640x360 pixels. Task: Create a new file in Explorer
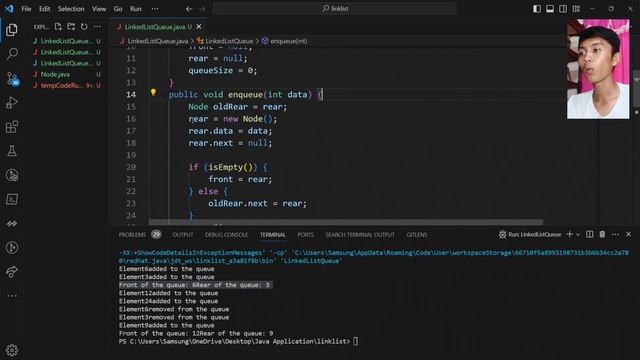(58, 27)
